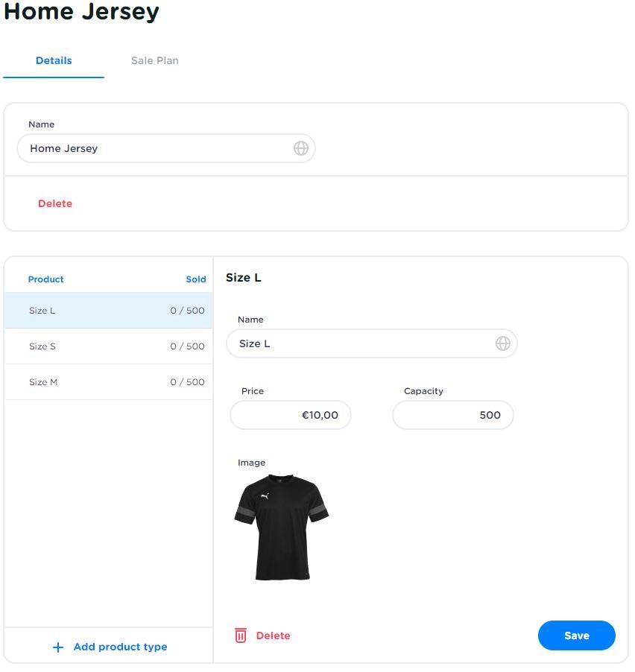The width and height of the screenshot is (635, 672).
Task: Click the trash can icon beside Delete
Action: point(241,635)
